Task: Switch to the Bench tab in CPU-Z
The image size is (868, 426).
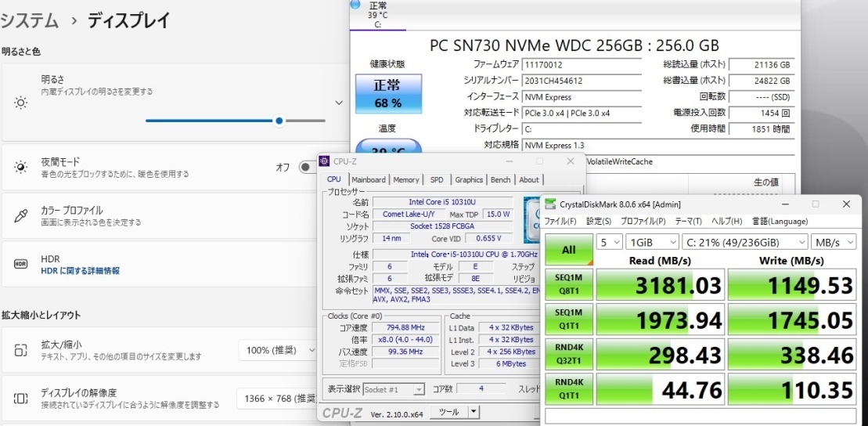Action: pyautogui.click(x=500, y=179)
